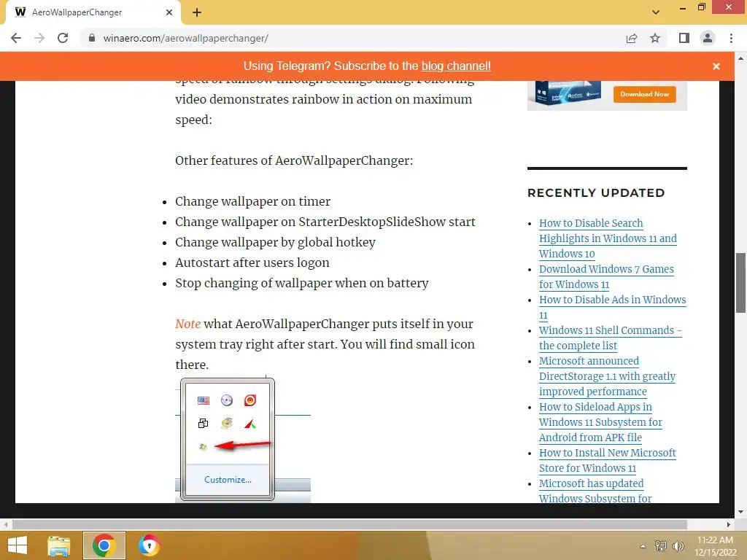747x560 pixels.
Task: Click the system tray screenshot image
Action: click(243, 439)
